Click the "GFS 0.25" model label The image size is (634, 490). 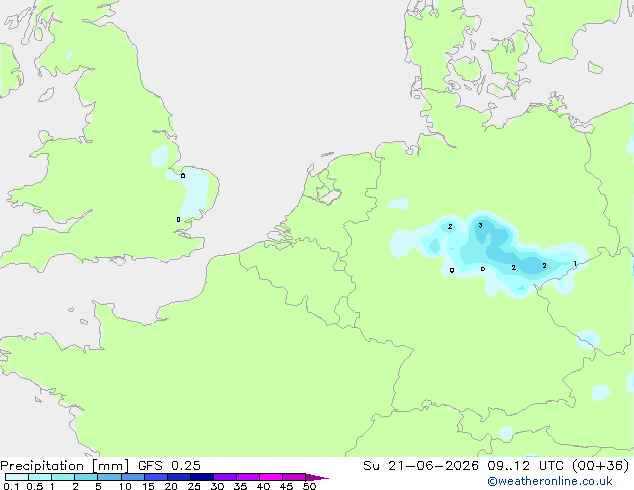pyautogui.click(x=169, y=466)
